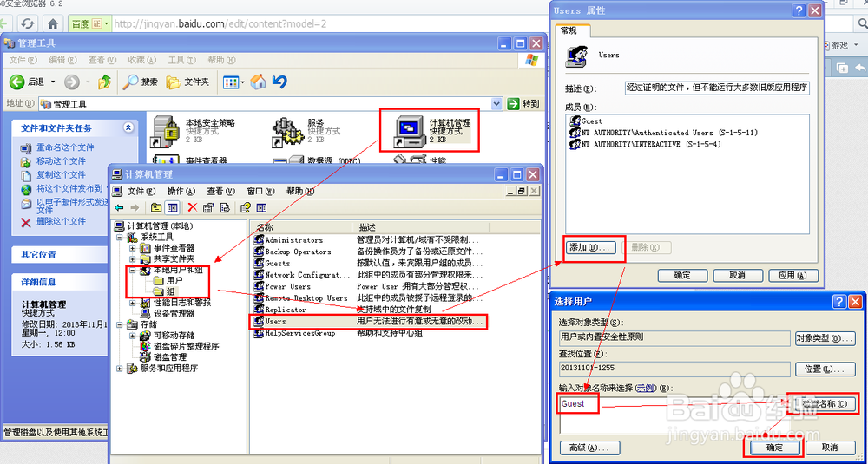This screenshot has height=464, width=868.
Task: Expand the 可移动存储 tree node
Action: (132, 335)
